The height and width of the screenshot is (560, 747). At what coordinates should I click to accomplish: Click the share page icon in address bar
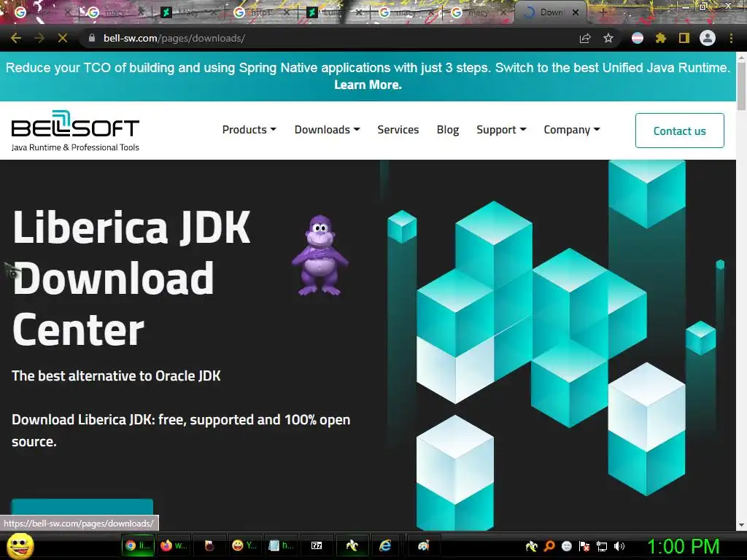585,38
